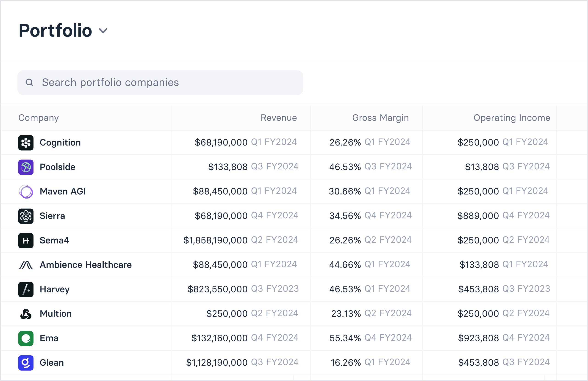Click the green Ema logo icon

[26, 339]
